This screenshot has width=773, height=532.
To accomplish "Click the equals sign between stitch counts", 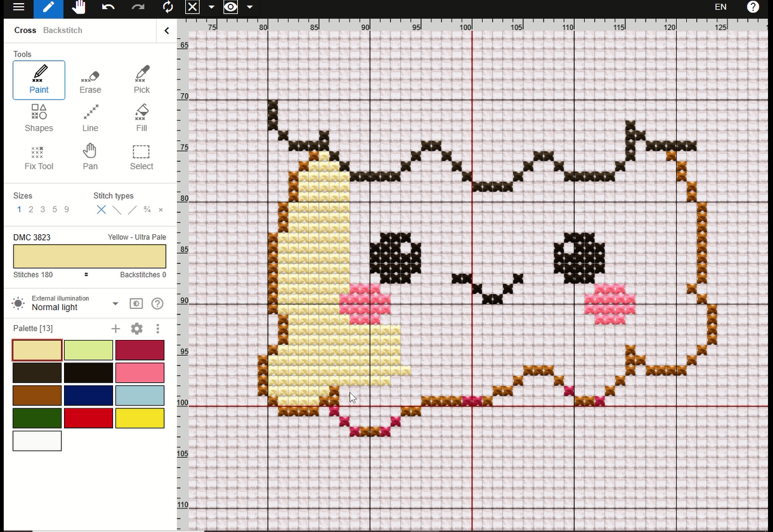I will click(86, 275).
